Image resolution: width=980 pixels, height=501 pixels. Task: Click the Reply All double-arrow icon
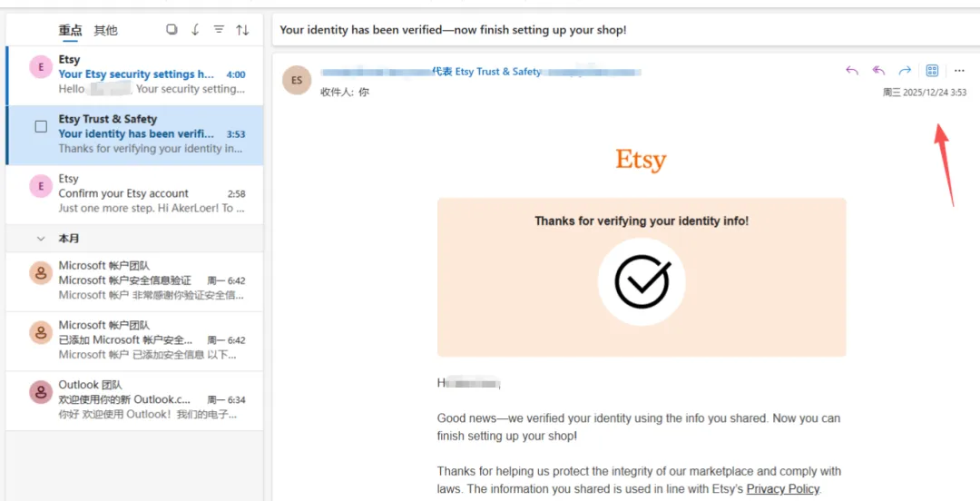tap(877, 71)
